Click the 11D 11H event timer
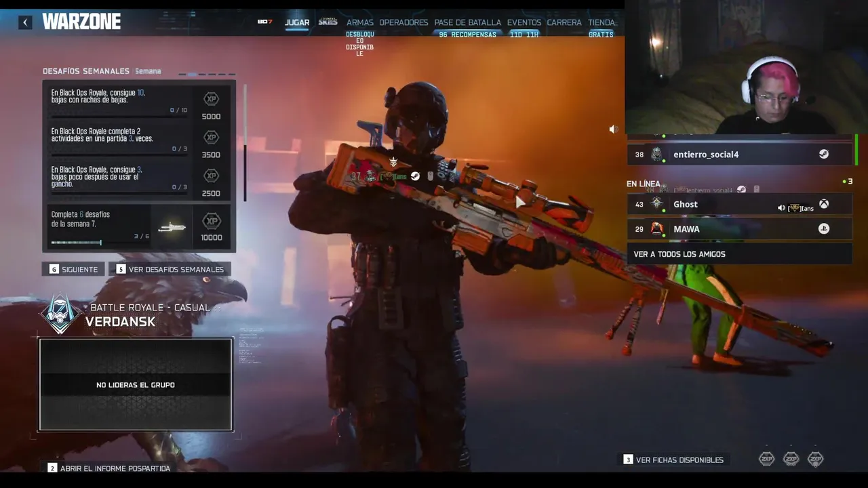The image size is (868, 488). coord(524,35)
